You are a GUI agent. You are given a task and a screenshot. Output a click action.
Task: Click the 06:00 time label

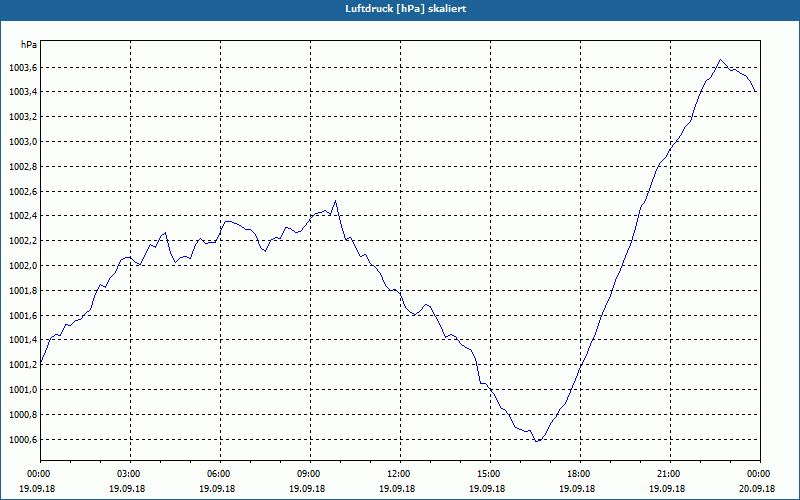(217, 473)
